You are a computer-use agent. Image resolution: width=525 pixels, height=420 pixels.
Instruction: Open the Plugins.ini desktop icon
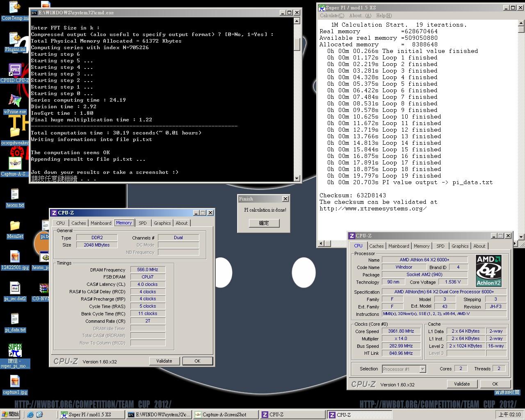pos(15,42)
